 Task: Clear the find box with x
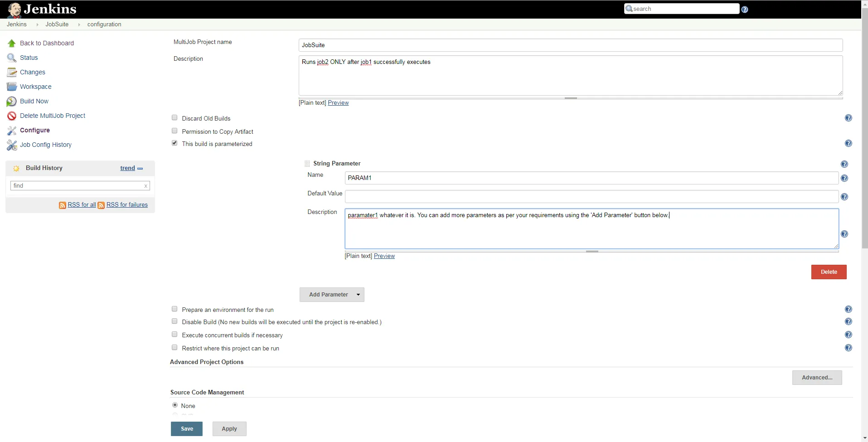click(145, 186)
